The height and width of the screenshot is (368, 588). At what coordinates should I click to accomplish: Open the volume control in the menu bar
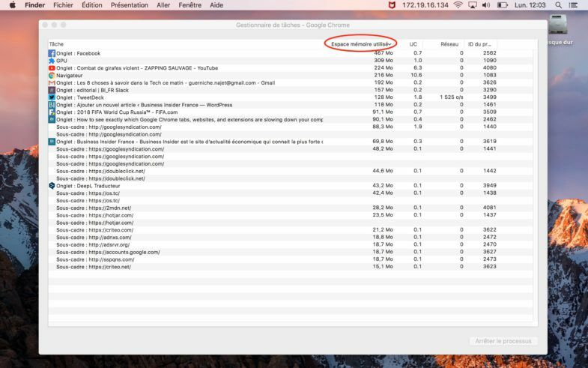[x=486, y=5]
